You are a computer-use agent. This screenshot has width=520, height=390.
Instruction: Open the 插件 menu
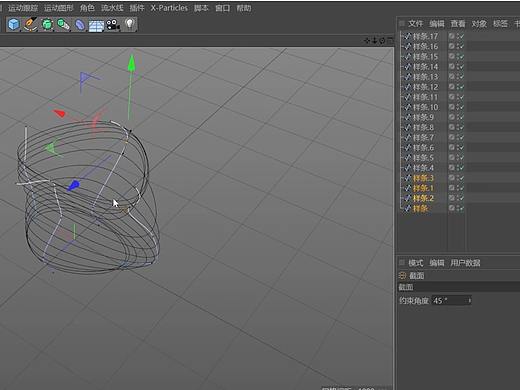(x=137, y=8)
